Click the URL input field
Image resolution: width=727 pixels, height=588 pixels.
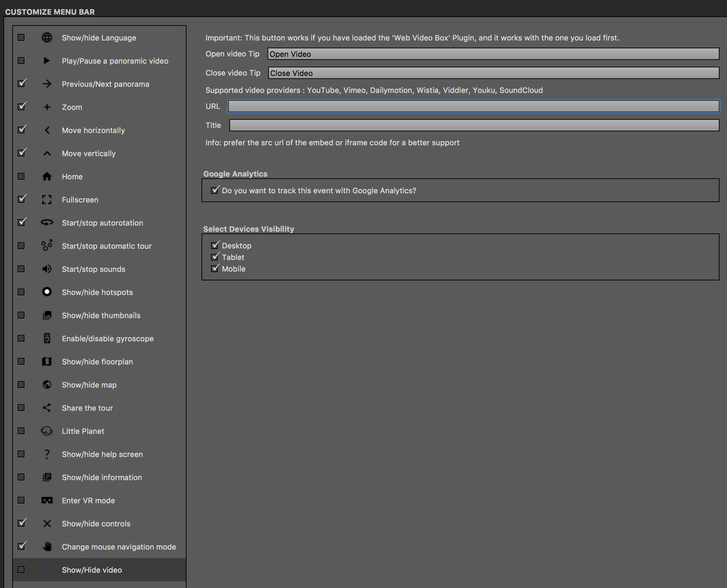tap(474, 105)
